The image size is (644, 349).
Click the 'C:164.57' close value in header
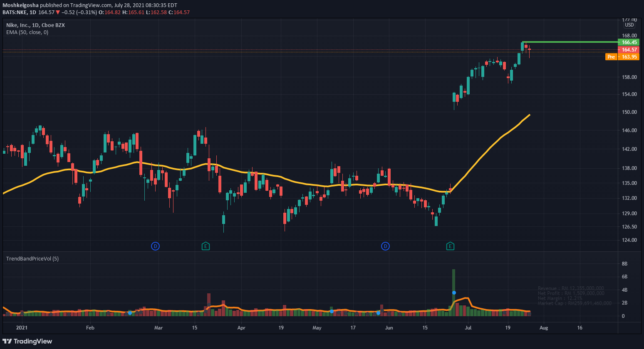(x=179, y=12)
